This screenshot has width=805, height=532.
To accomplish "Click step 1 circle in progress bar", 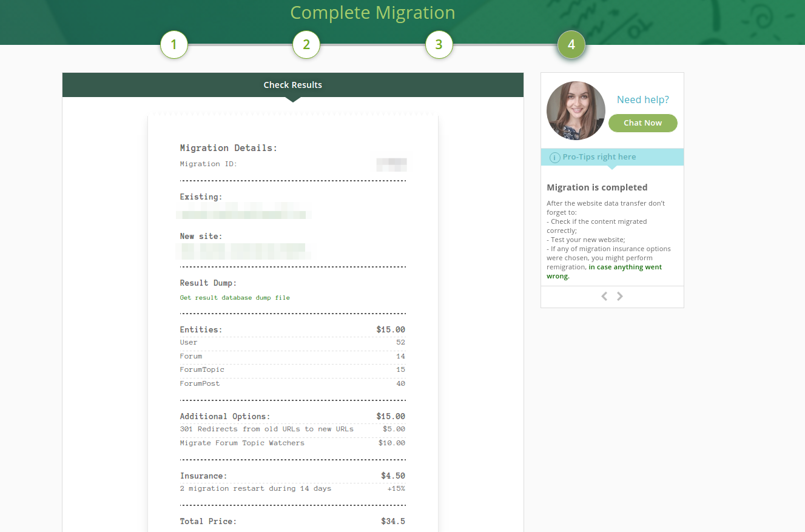I will pos(173,45).
